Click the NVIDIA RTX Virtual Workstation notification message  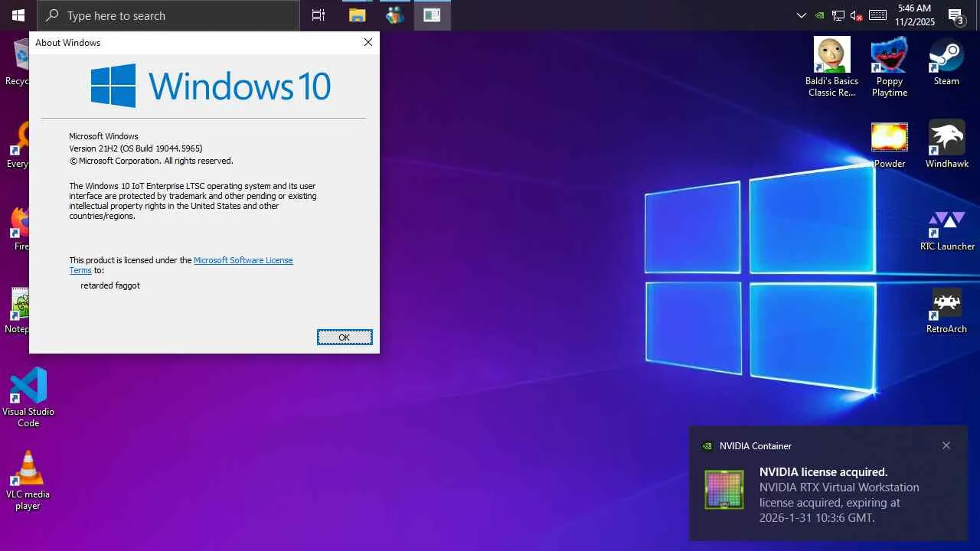point(839,503)
